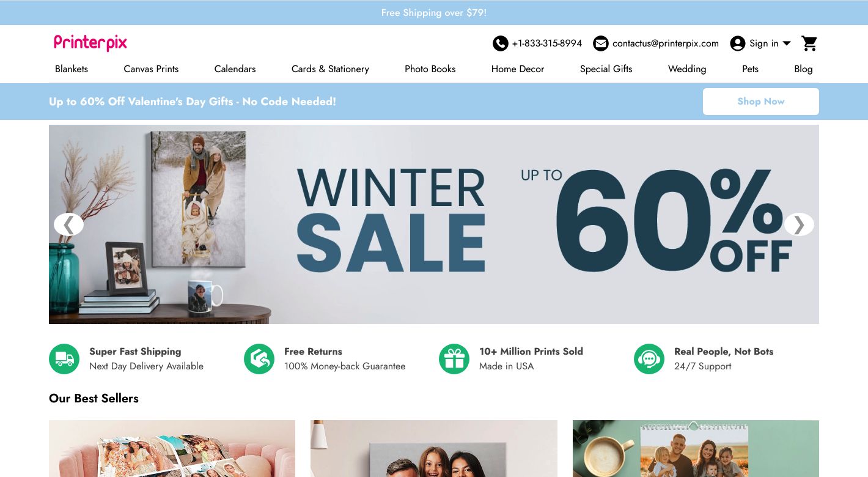This screenshot has height=477, width=868.
Task: Click the 24/7 Support headset icon
Action: (x=649, y=359)
